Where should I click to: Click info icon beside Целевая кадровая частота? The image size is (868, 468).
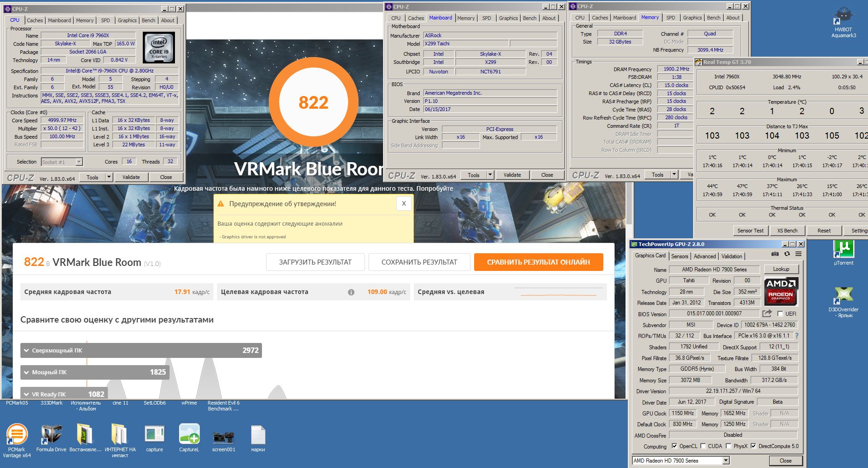pyautogui.click(x=351, y=292)
